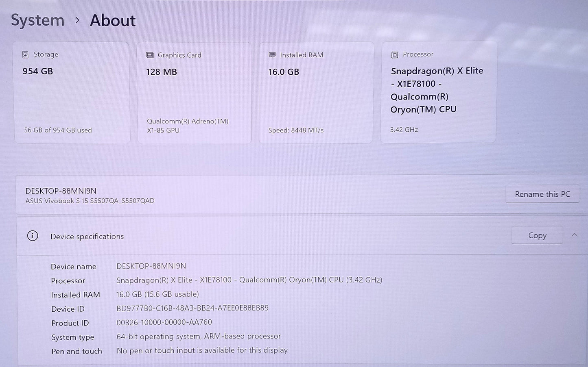Viewport: 588px width, 367px height.
Task: Click the System type label
Action: (73, 337)
